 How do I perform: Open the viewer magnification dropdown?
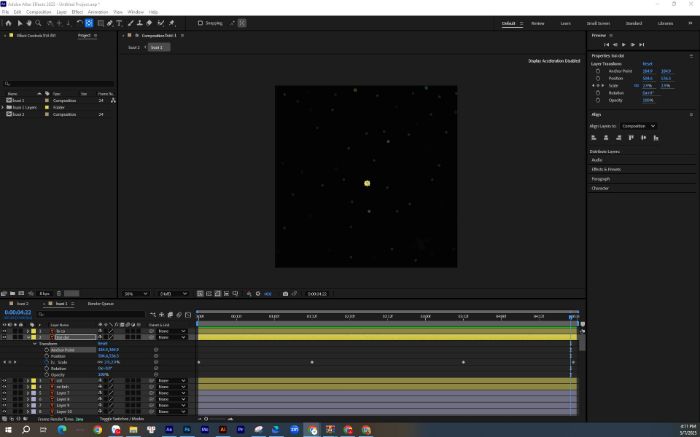[x=136, y=294]
